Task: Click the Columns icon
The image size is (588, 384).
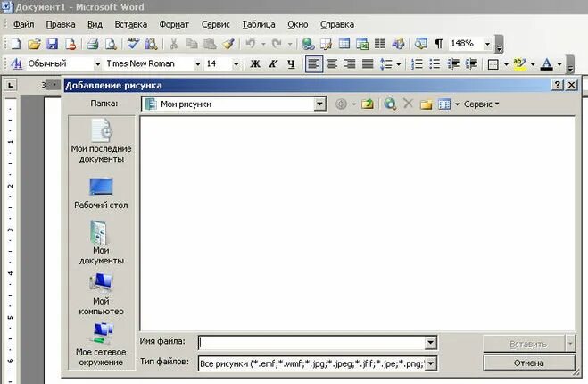Action: (x=380, y=44)
